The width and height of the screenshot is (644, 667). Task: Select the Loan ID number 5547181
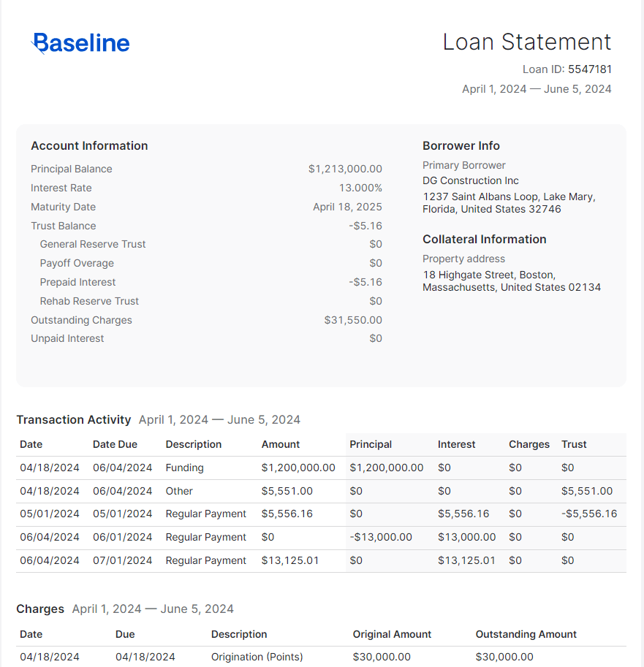coord(589,69)
